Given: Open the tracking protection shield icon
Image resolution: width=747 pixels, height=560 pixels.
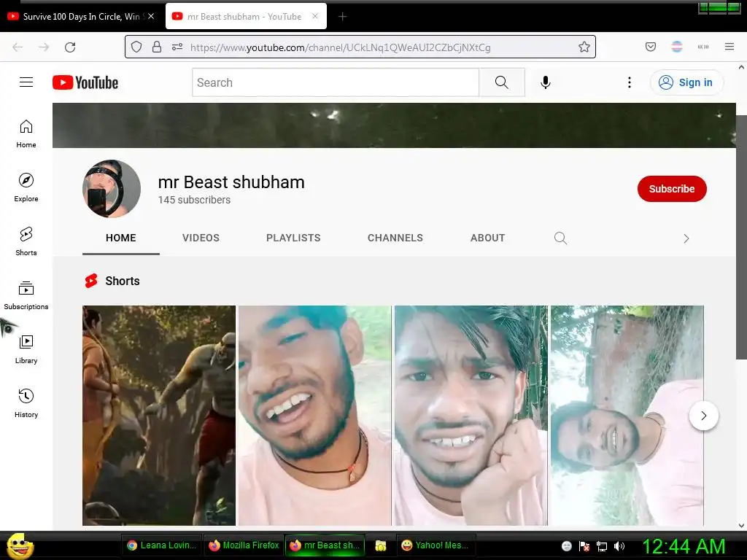Looking at the screenshot, I should [136, 47].
